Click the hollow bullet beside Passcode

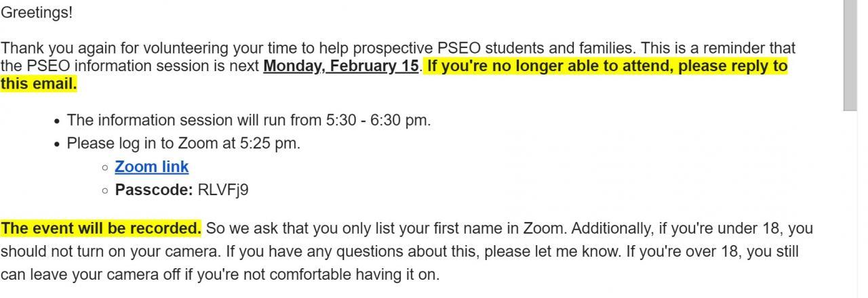(x=105, y=190)
